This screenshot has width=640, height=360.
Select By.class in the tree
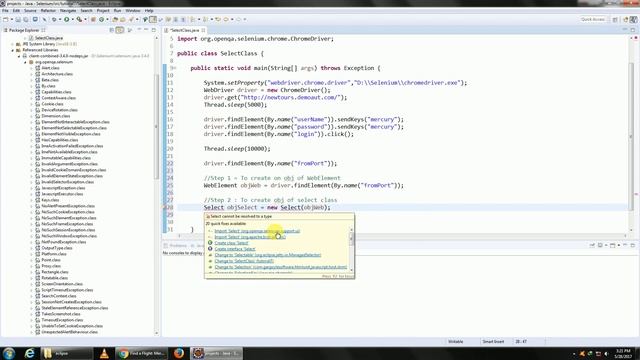[48, 86]
